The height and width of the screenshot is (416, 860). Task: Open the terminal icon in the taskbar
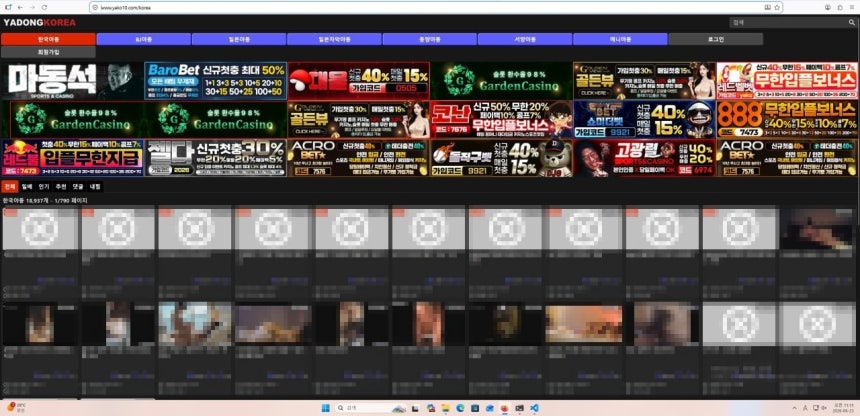(x=519, y=408)
